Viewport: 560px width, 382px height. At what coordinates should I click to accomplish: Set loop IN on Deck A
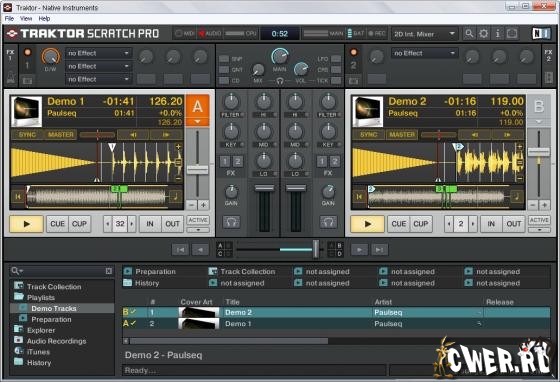click(x=150, y=224)
